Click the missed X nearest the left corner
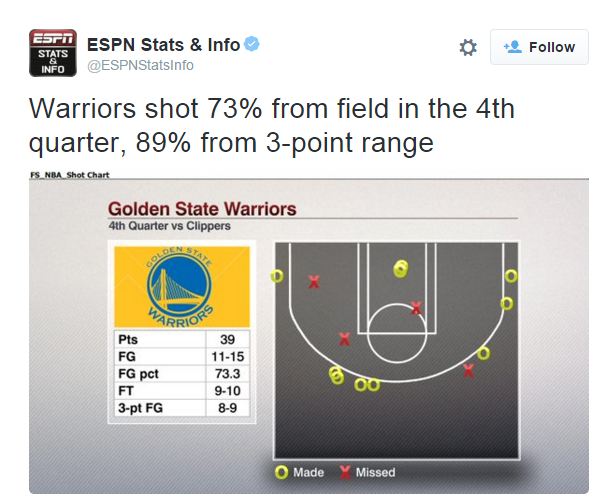615x500 pixels. 313,282
